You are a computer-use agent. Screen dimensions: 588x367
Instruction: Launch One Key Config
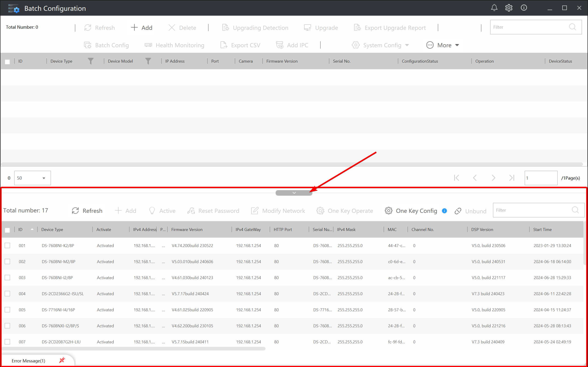(411, 210)
